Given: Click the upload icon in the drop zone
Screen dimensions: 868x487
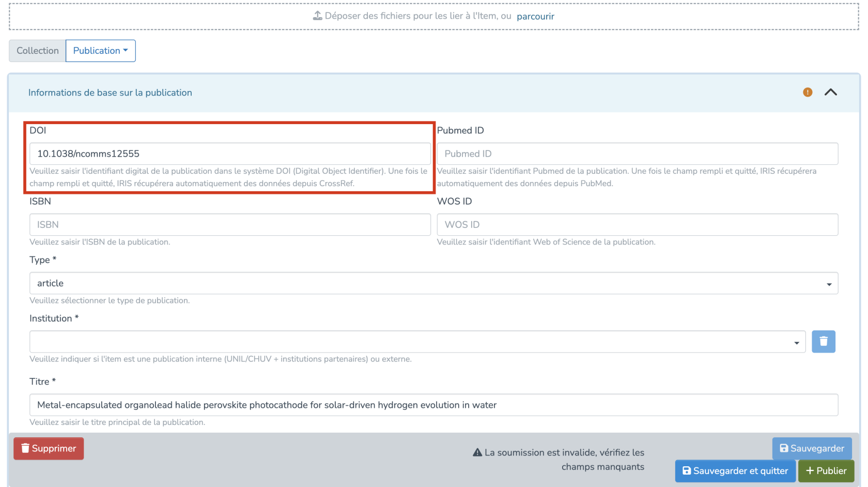Looking at the screenshot, I should pyautogui.click(x=317, y=16).
